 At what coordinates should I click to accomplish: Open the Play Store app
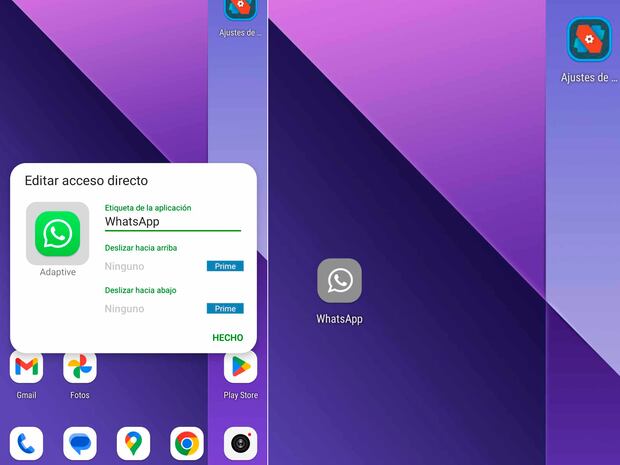coord(240,368)
